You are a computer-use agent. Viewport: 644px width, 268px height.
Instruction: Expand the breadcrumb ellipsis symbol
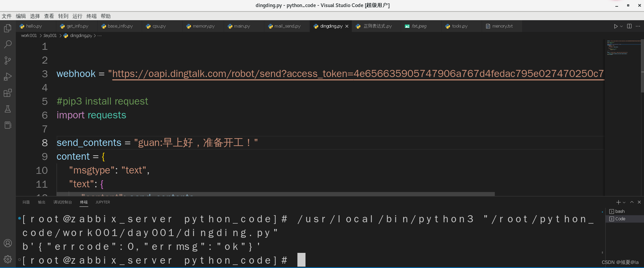click(x=100, y=36)
